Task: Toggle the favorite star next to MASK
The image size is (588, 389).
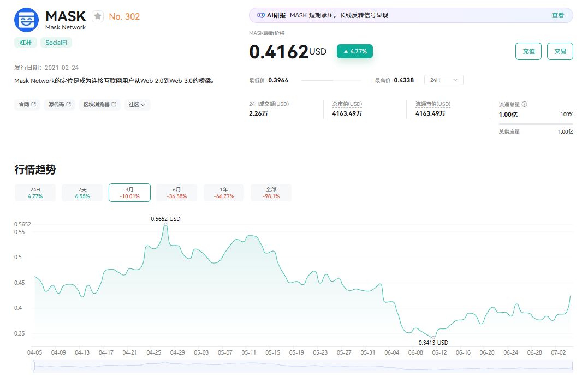Action: (x=98, y=16)
